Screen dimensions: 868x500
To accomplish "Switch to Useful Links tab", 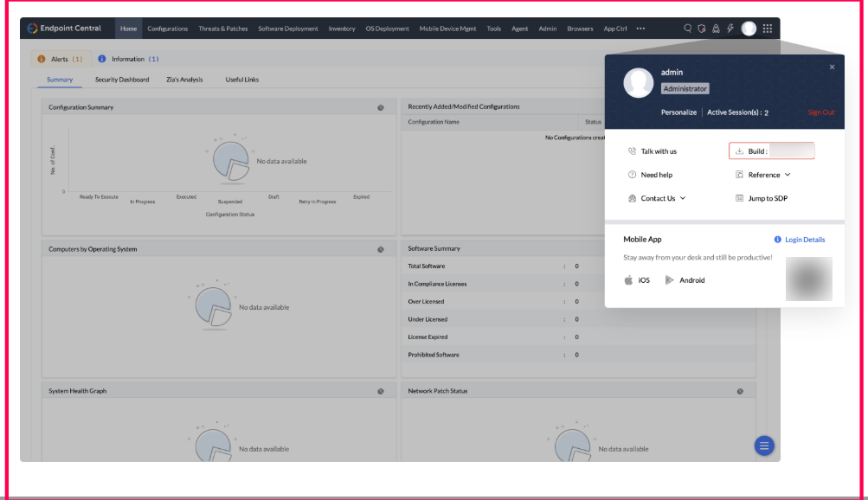I will 242,80.
